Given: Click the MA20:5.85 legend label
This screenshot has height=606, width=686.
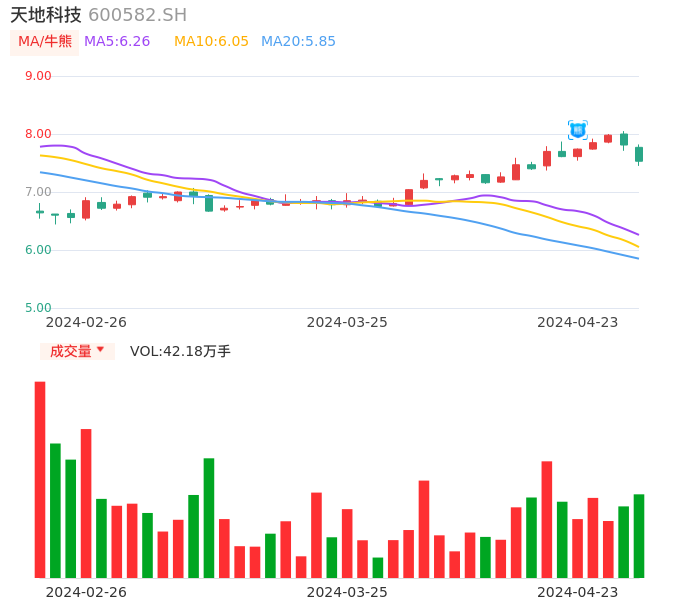Looking at the screenshot, I should [298, 42].
